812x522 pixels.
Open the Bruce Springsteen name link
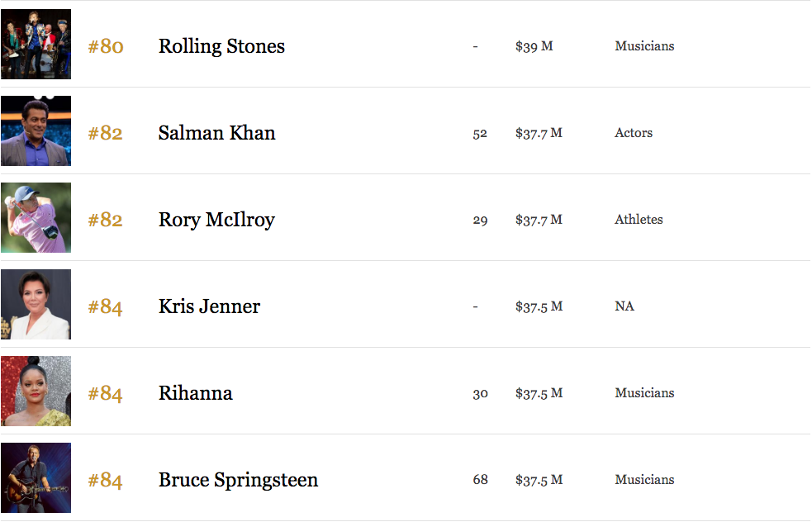point(238,480)
